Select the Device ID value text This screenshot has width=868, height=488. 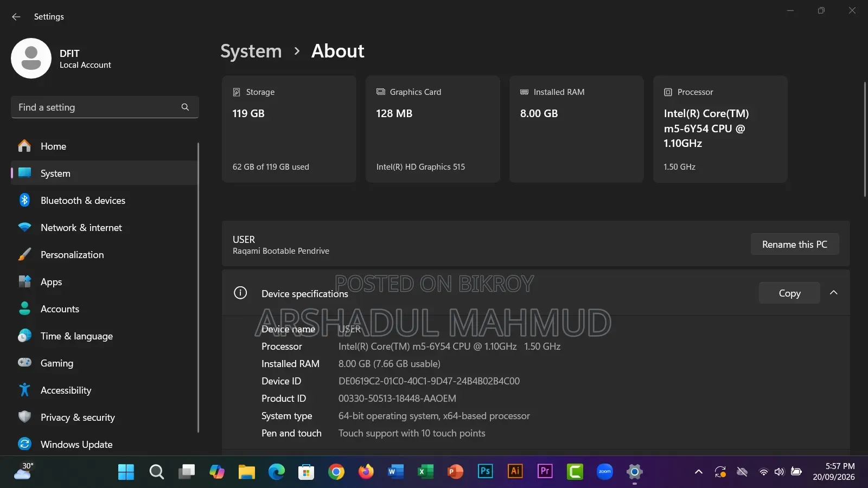[x=429, y=381]
